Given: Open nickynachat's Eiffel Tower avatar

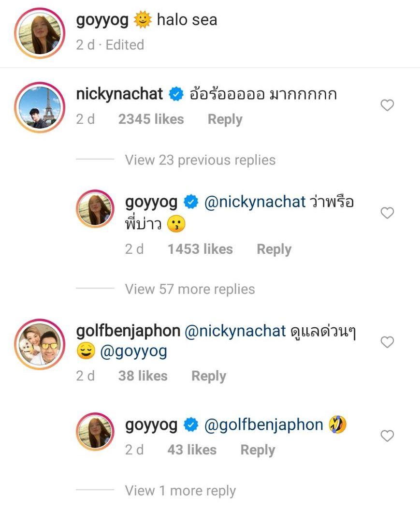Looking at the screenshot, I should (39, 107).
